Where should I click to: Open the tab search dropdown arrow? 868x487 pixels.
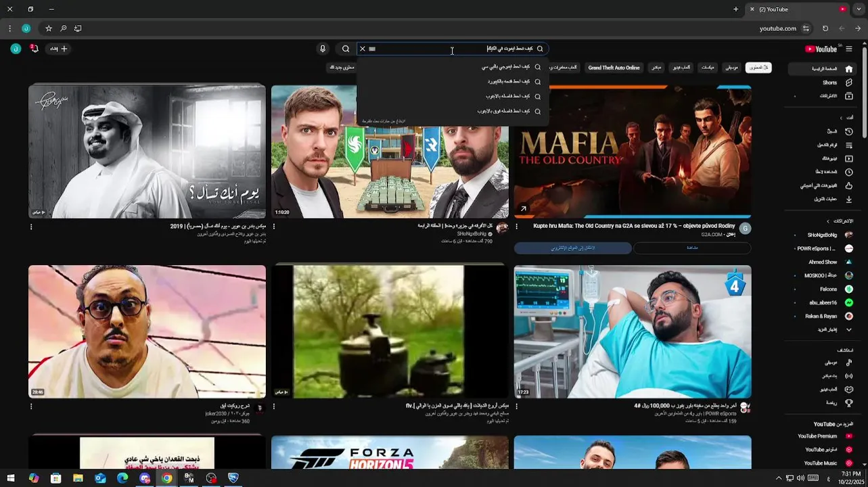tap(859, 9)
